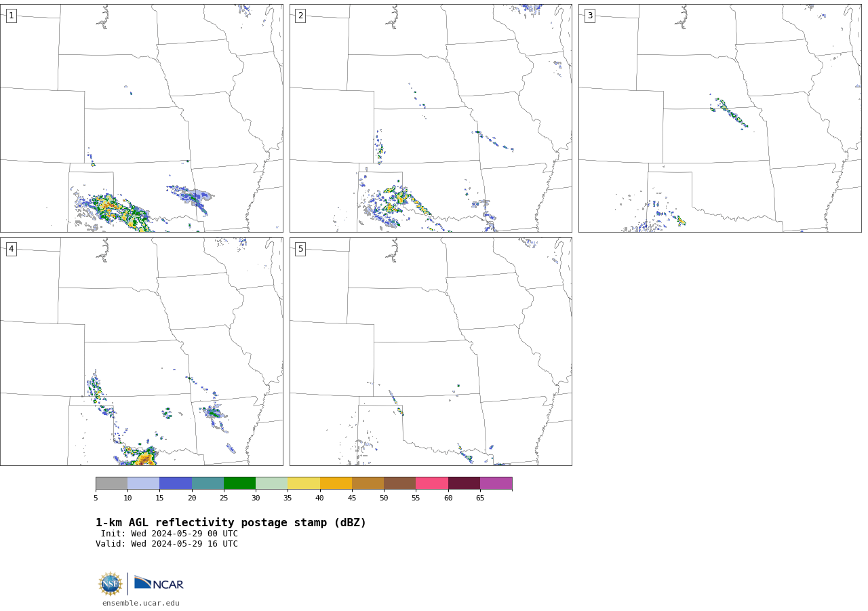Click the NCAR logo
Screen dimensions: 868x611
(x=159, y=583)
